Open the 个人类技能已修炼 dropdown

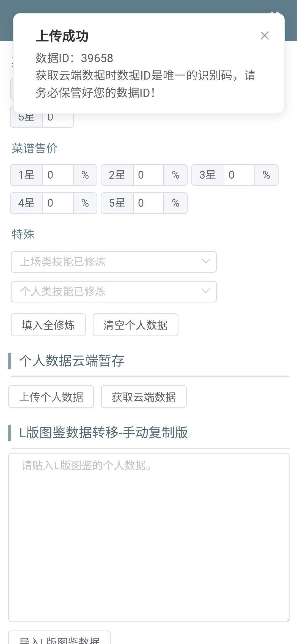114,291
